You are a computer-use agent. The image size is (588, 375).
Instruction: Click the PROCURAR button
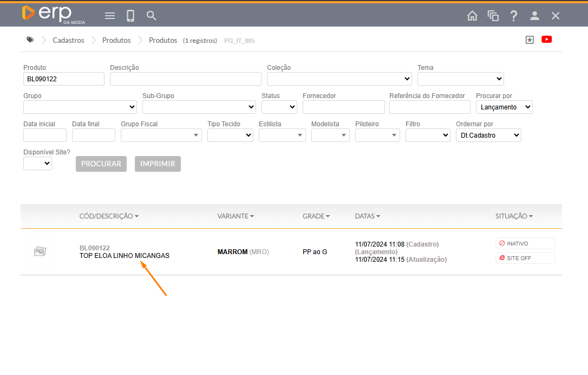pyautogui.click(x=101, y=164)
